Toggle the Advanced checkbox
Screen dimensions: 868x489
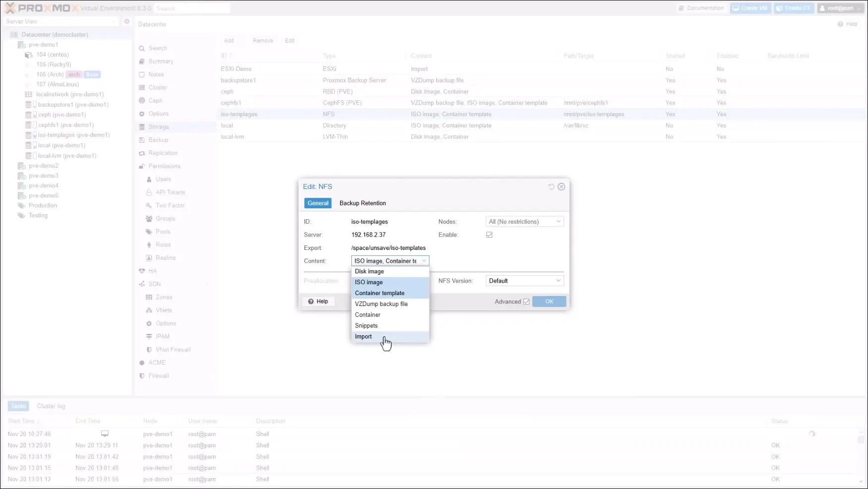click(526, 302)
